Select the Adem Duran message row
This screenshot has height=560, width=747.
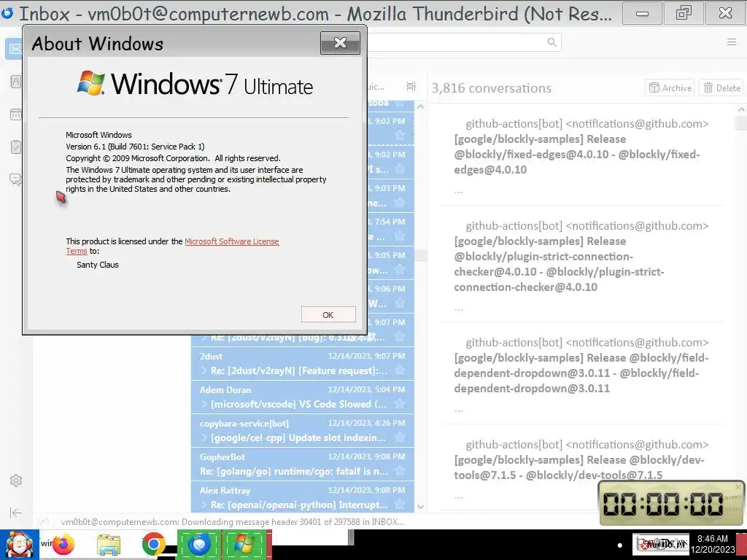[303, 397]
